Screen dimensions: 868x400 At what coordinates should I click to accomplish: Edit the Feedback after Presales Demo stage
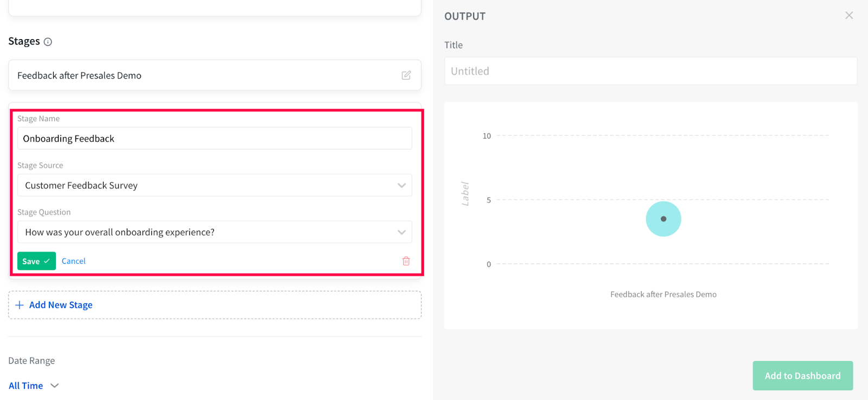(x=406, y=75)
